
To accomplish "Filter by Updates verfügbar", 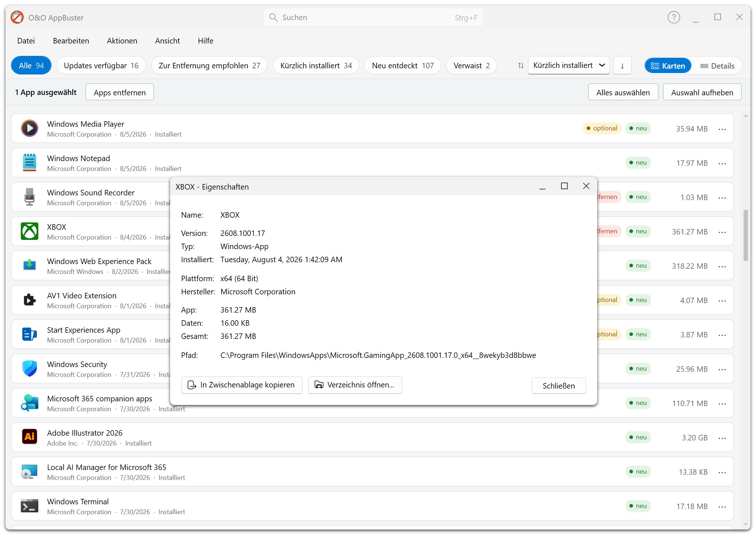I will tap(101, 65).
